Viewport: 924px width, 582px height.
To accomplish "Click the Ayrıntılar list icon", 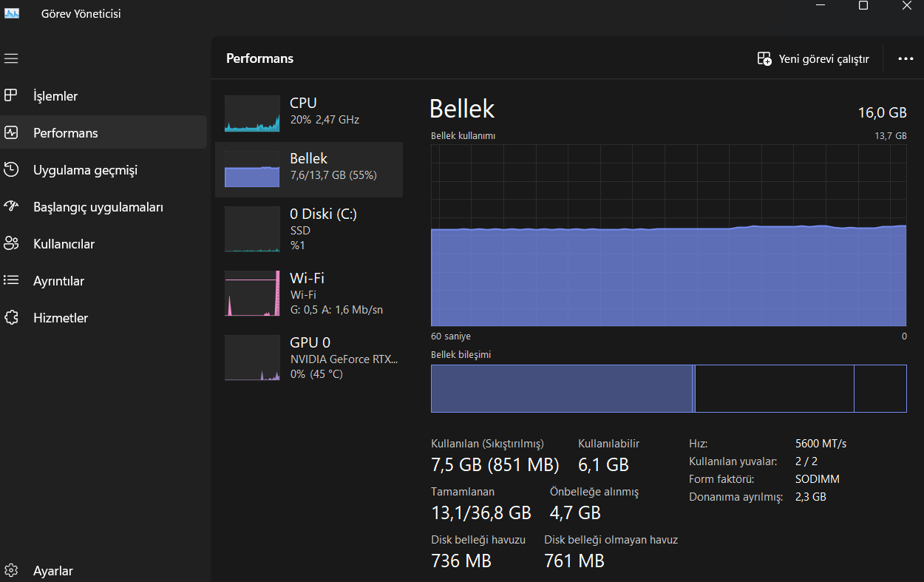I will (11, 281).
